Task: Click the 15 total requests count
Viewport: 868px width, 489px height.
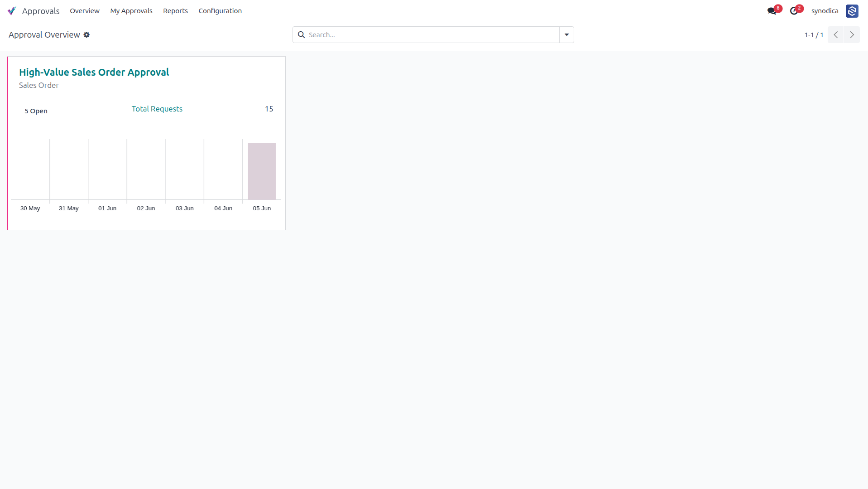Action: point(269,109)
